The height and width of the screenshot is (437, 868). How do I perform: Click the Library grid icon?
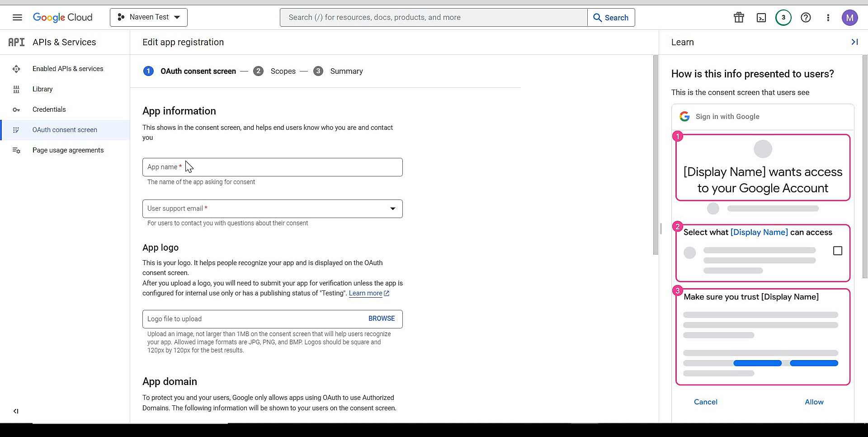[16, 89]
